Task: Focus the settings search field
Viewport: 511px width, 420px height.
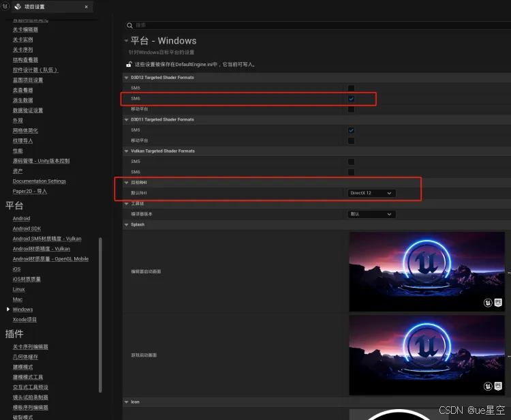Action: 318,25
